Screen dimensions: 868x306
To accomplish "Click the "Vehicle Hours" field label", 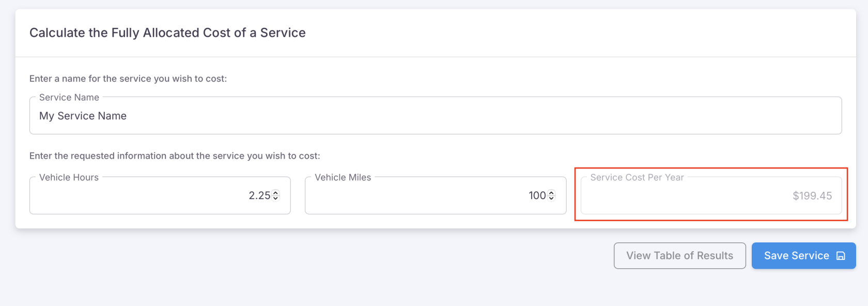I will point(69,178).
